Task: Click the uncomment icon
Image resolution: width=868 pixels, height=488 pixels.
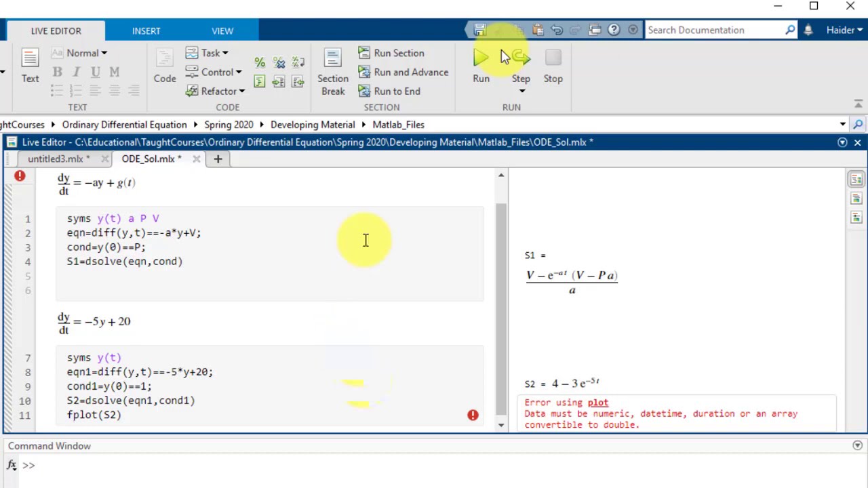Action: [x=279, y=62]
